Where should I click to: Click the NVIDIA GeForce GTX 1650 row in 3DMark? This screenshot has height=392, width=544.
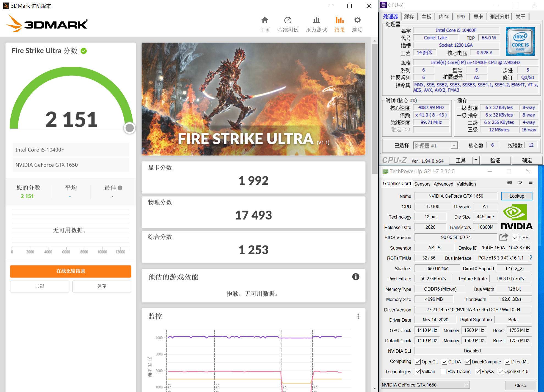coord(71,165)
